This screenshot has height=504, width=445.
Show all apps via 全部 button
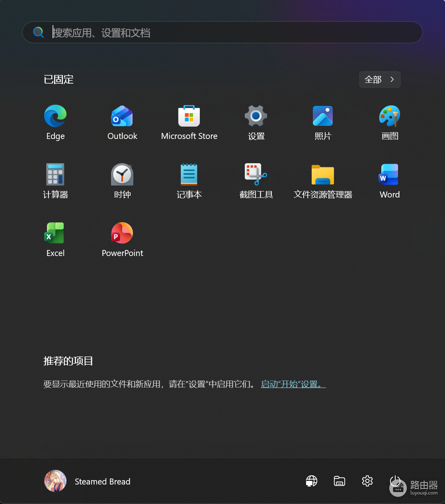(380, 80)
